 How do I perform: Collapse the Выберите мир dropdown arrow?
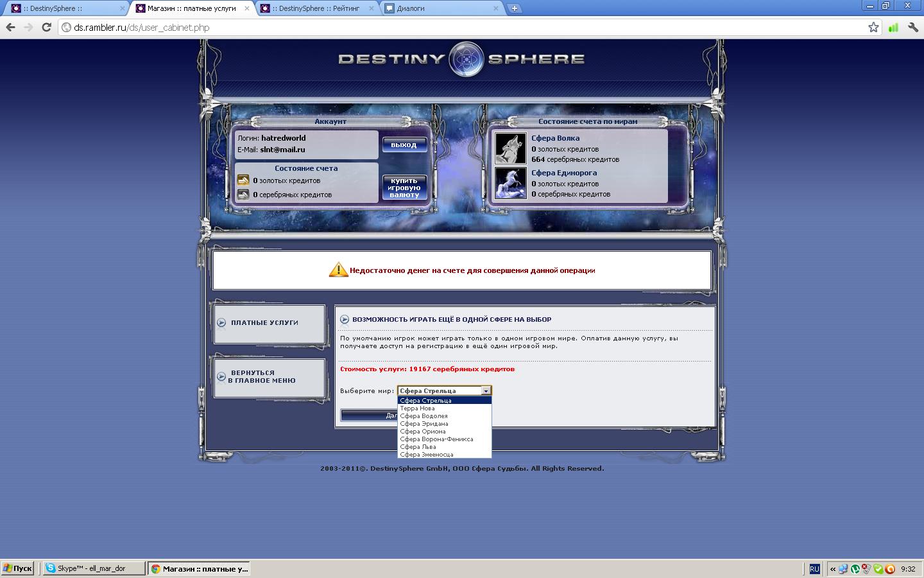click(x=486, y=390)
